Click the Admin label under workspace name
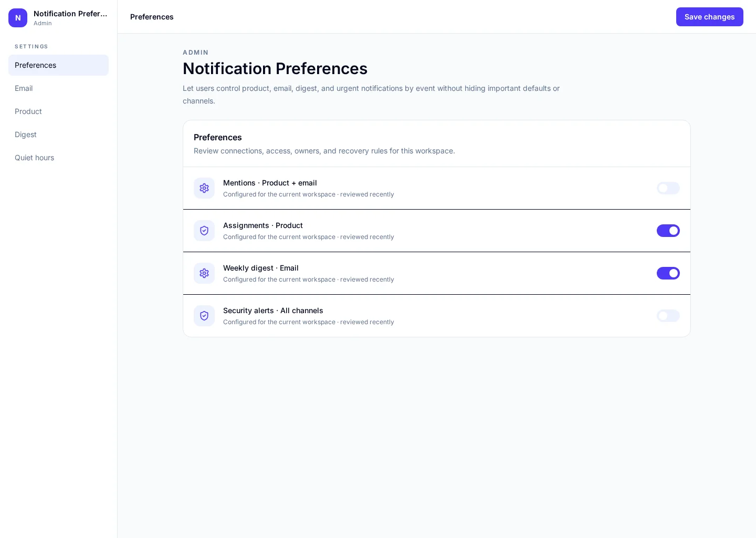756x538 pixels. click(x=43, y=23)
